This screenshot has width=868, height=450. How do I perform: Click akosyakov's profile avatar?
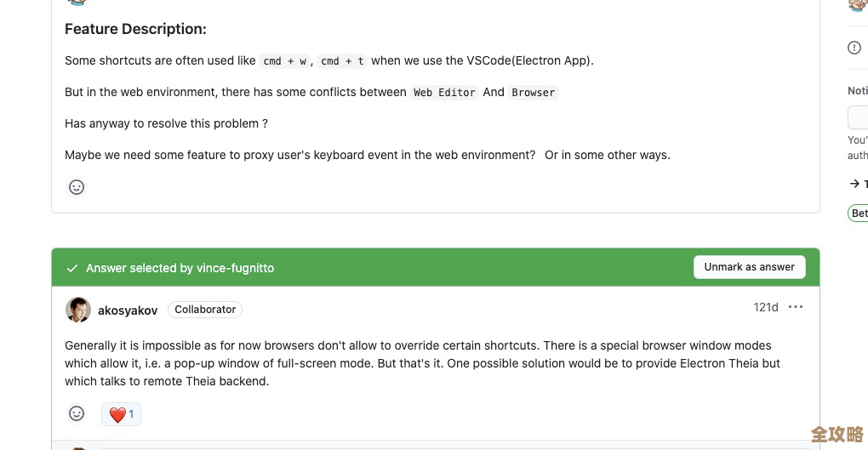pyautogui.click(x=78, y=310)
